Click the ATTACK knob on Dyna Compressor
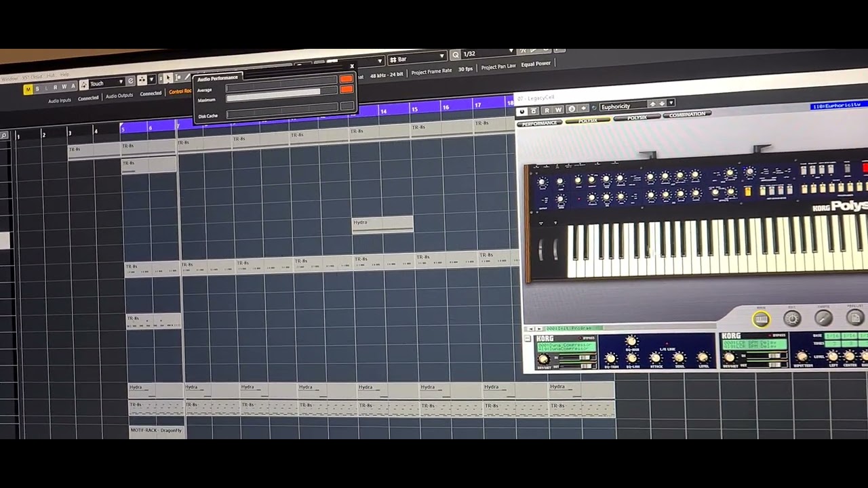The height and width of the screenshot is (488, 868). tap(656, 358)
